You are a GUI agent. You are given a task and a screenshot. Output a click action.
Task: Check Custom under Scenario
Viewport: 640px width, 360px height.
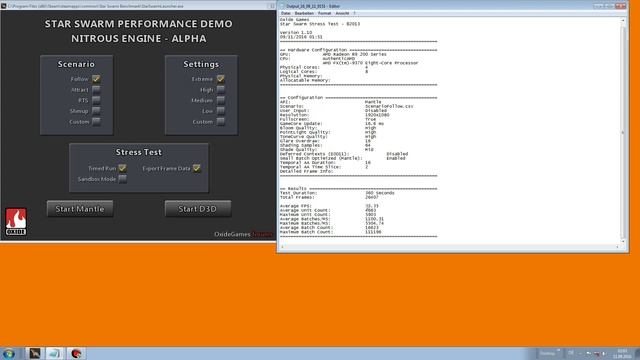pos(96,122)
